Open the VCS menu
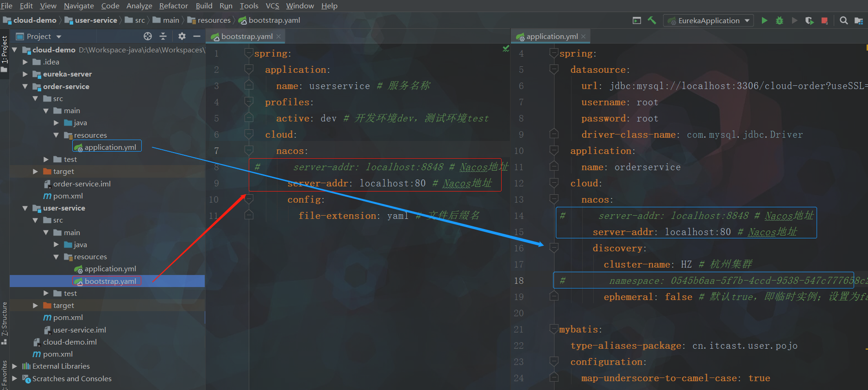This screenshot has width=868, height=390. [272, 6]
